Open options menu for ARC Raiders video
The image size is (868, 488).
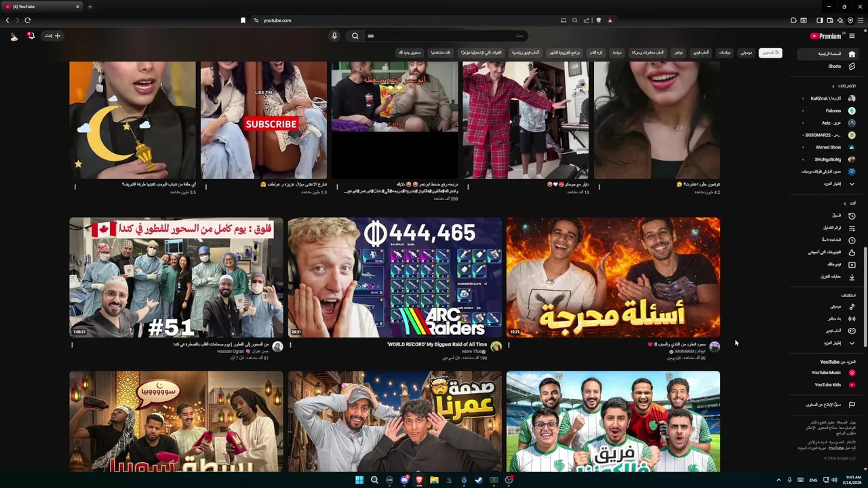291,345
